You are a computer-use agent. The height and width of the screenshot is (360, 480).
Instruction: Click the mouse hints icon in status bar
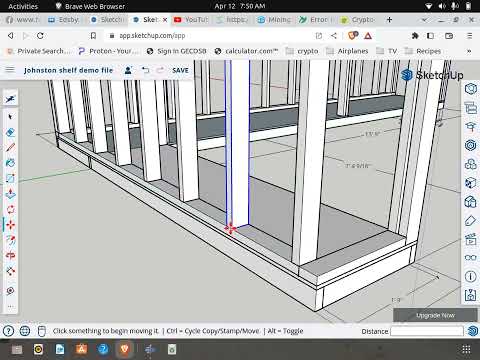point(41,331)
